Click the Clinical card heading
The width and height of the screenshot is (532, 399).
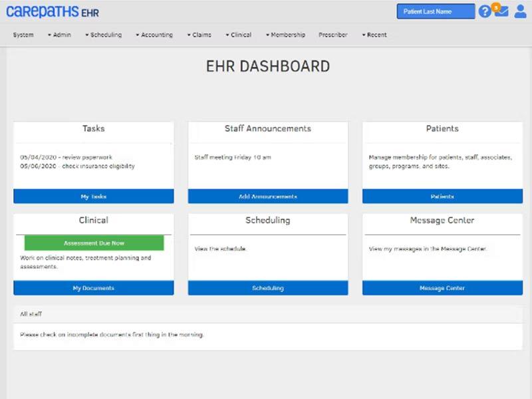(94, 220)
